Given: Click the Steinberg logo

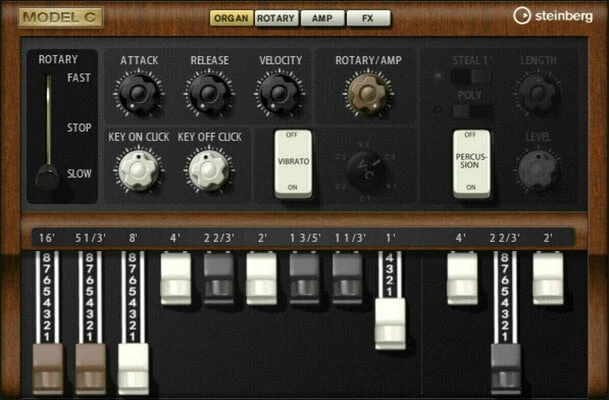Looking at the screenshot, I should [x=553, y=16].
